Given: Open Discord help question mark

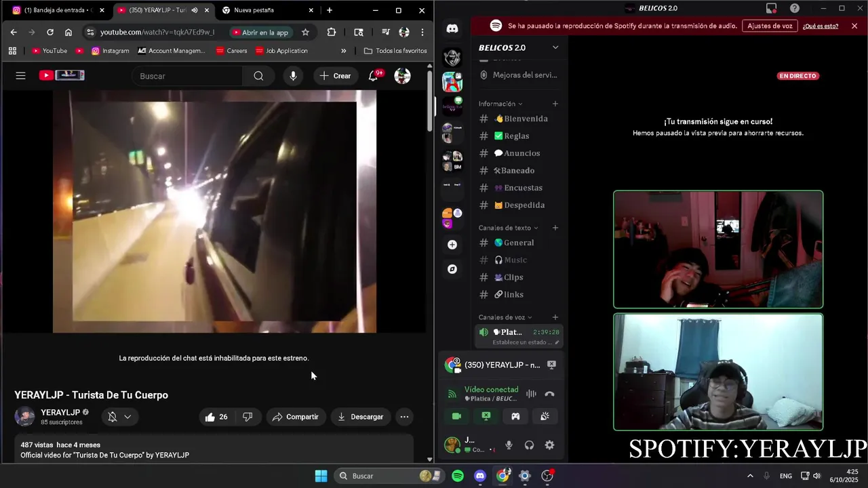Looking at the screenshot, I should coord(794,8).
